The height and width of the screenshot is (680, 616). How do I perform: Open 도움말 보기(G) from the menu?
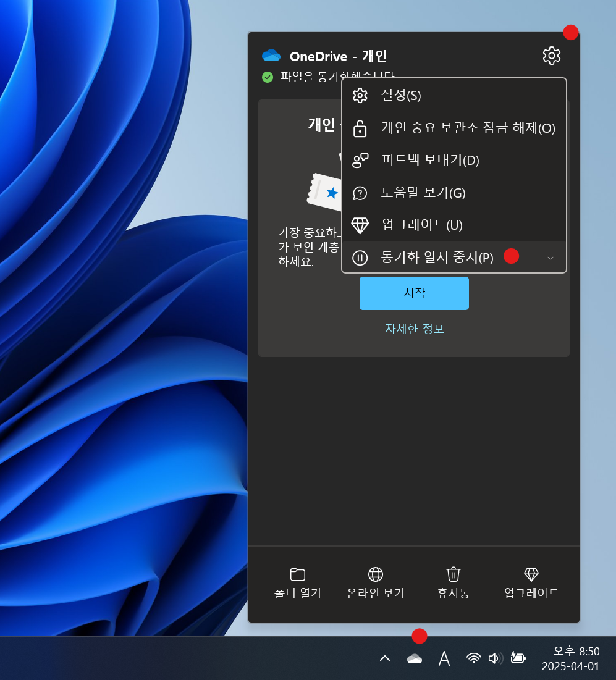click(454, 193)
